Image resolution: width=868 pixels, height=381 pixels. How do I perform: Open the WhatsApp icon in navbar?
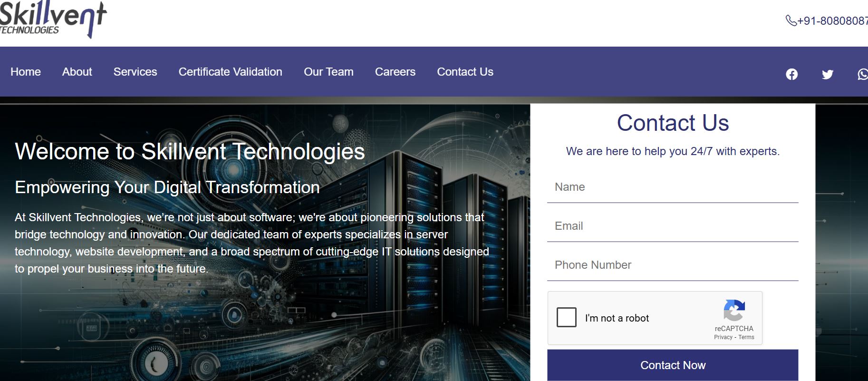click(862, 74)
